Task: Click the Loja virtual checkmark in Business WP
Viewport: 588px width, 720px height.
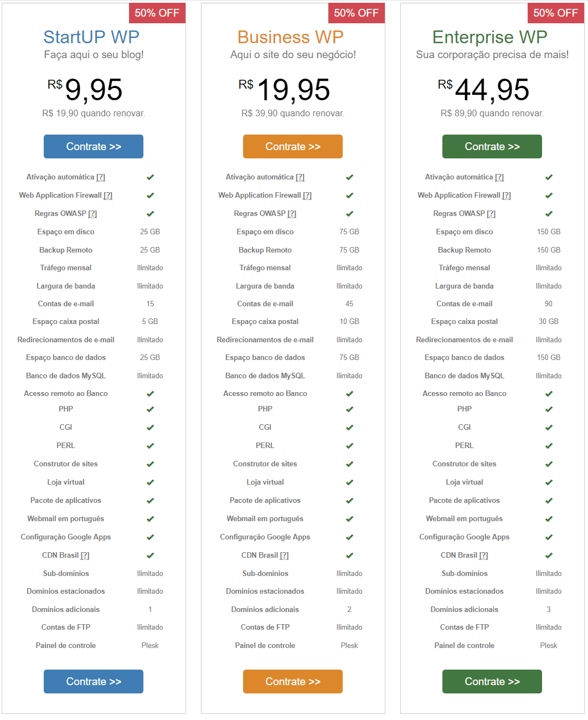Action: (349, 482)
